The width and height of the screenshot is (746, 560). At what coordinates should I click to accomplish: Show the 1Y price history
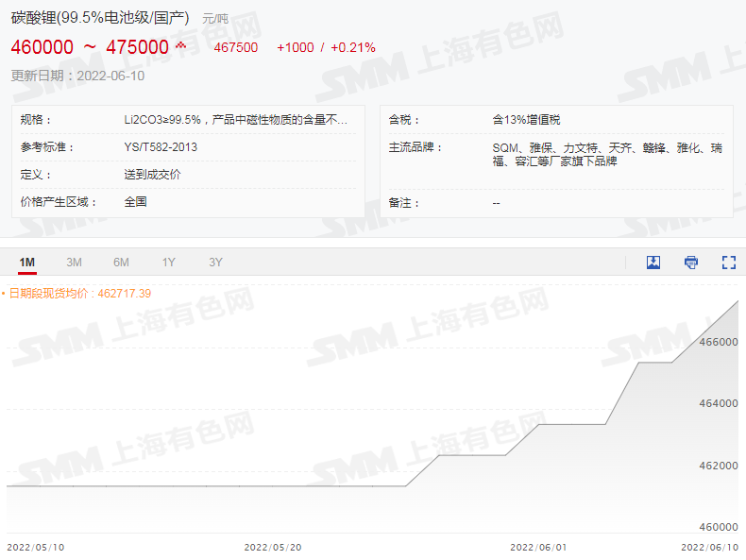click(x=168, y=263)
